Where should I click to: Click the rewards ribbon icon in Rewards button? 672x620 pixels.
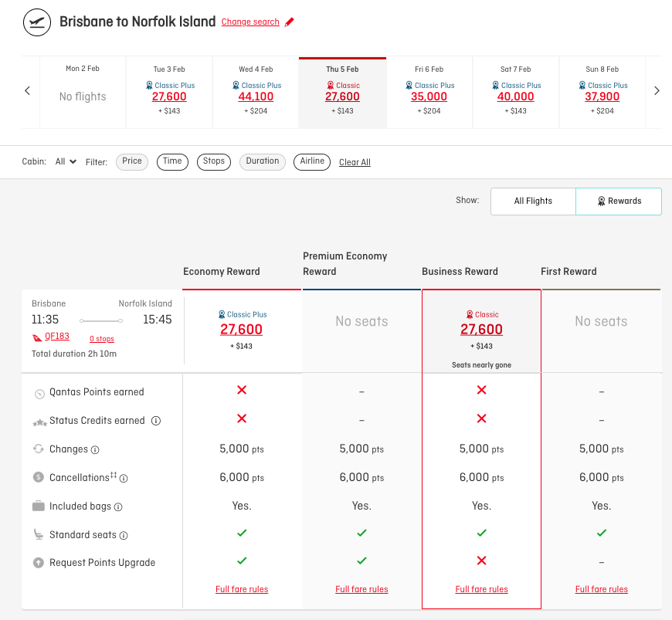[x=601, y=201]
